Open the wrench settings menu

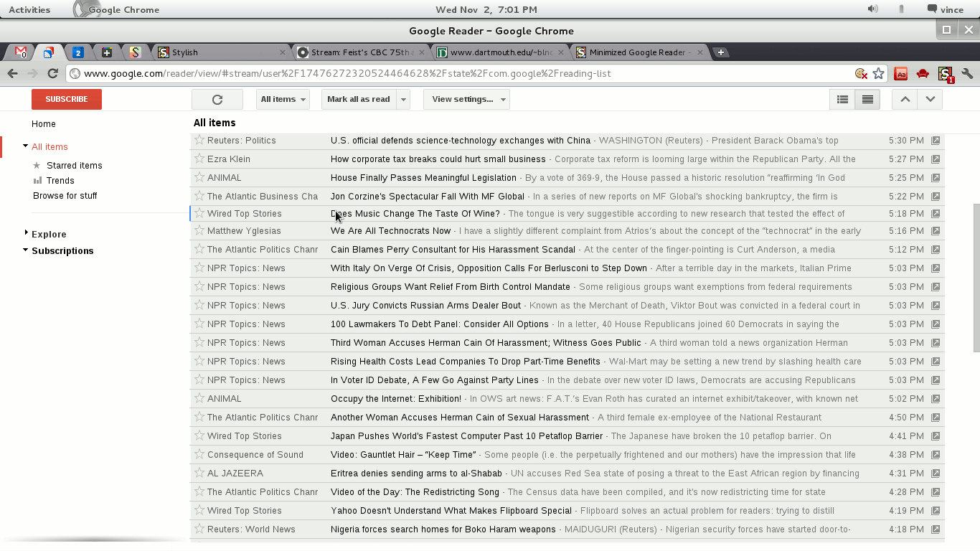click(x=967, y=73)
